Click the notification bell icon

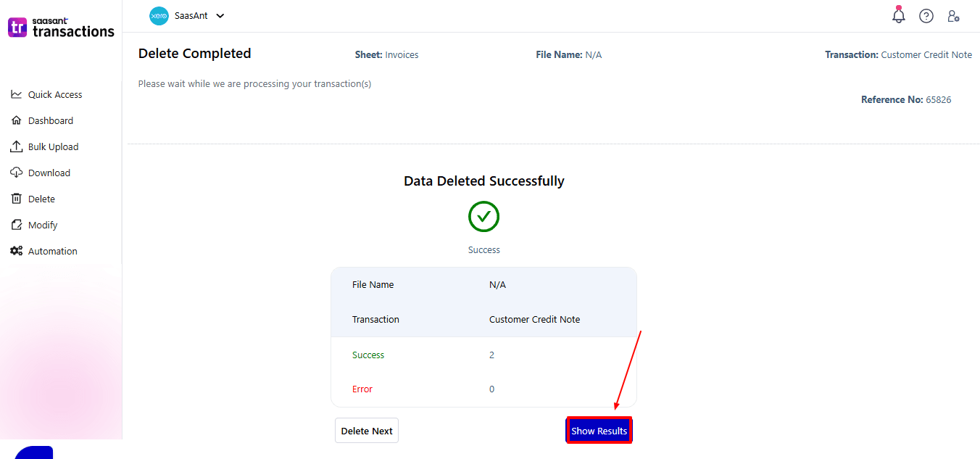(x=899, y=16)
